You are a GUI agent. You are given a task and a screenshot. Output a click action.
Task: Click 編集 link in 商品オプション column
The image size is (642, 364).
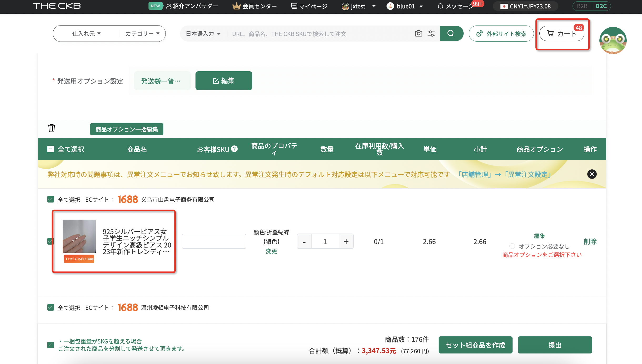pos(539,236)
